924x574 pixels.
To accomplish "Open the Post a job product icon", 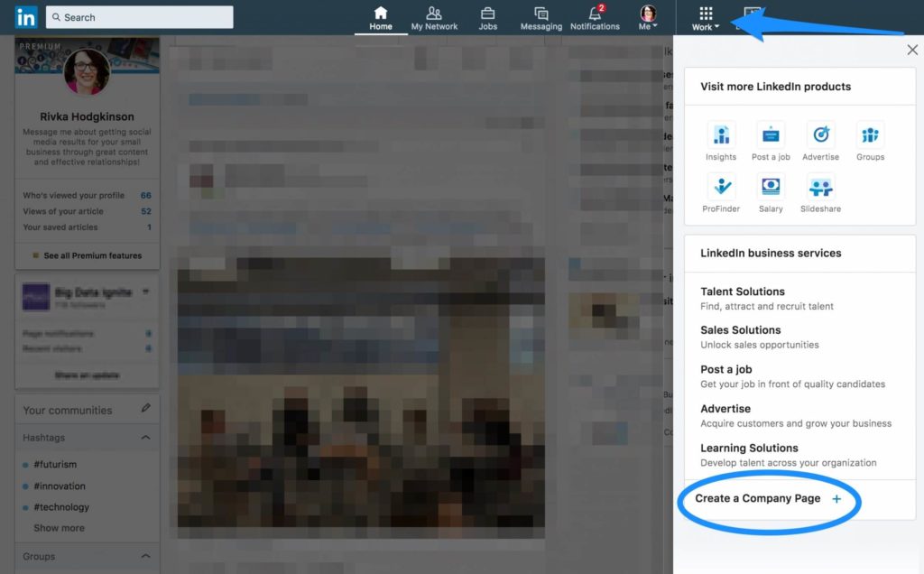I will 771,142.
